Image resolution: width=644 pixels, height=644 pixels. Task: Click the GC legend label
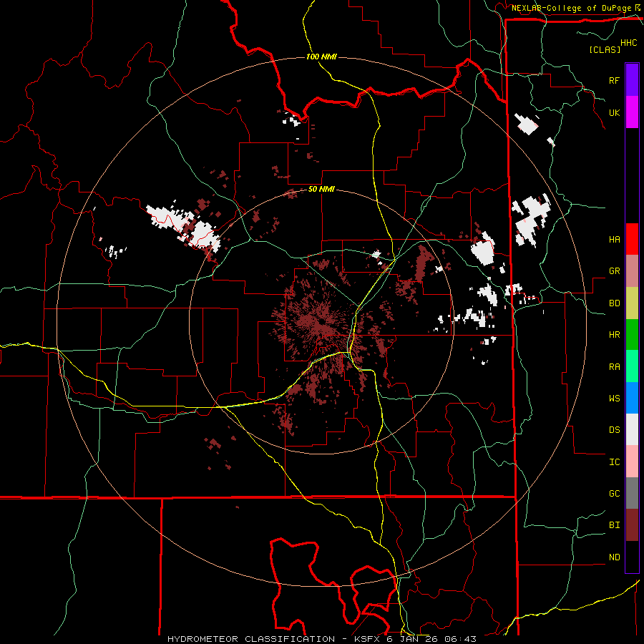[x=614, y=493]
